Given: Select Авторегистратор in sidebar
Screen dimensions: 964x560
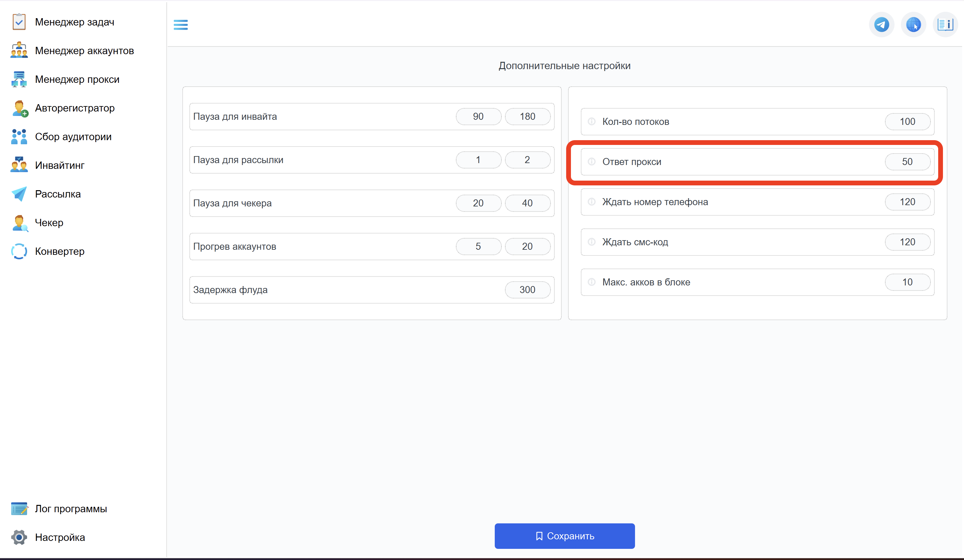Looking at the screenshot, I should [75, 108].
